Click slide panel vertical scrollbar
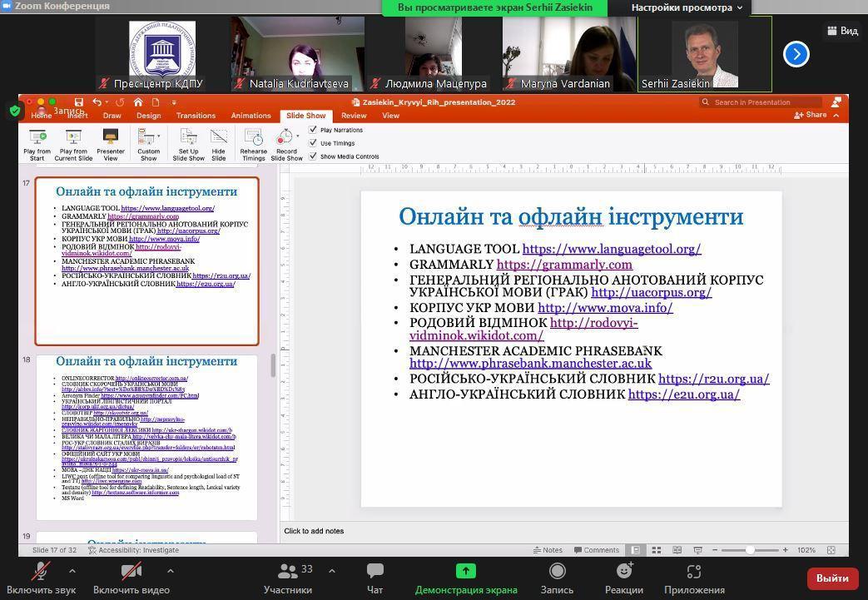This screenshot has width=868, height=600. (x=273, y=365)
